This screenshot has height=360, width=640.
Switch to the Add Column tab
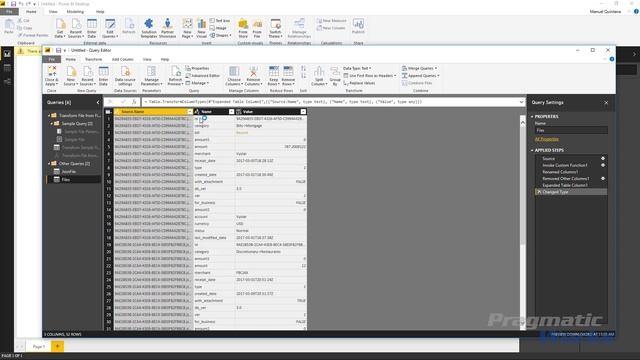(x=122, y=60)
